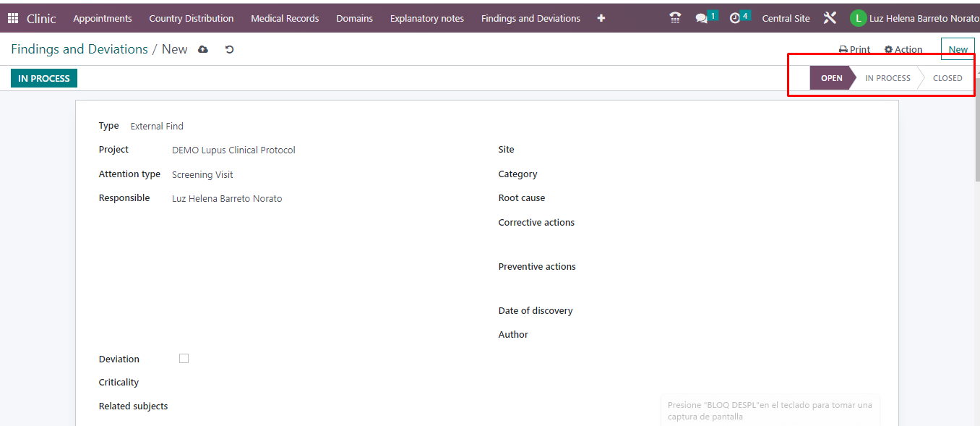Image resolution: width=980 pixels, height=426 pixels.
Task: Click the New button
Action: coord(958,49)
